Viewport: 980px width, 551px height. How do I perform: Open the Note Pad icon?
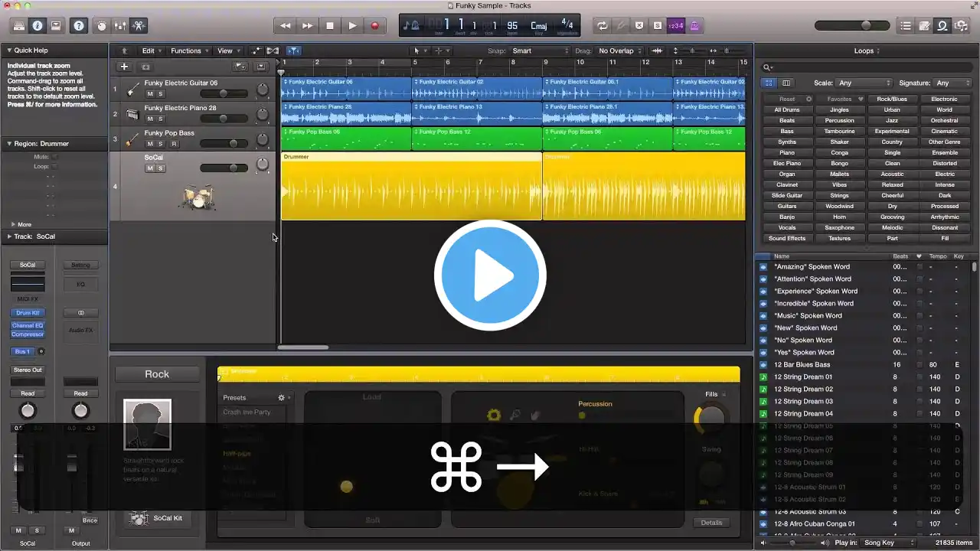[924, 25]
